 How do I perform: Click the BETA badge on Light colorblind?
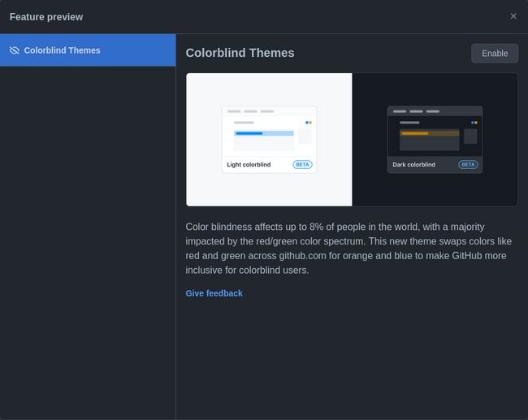[302, 164]
